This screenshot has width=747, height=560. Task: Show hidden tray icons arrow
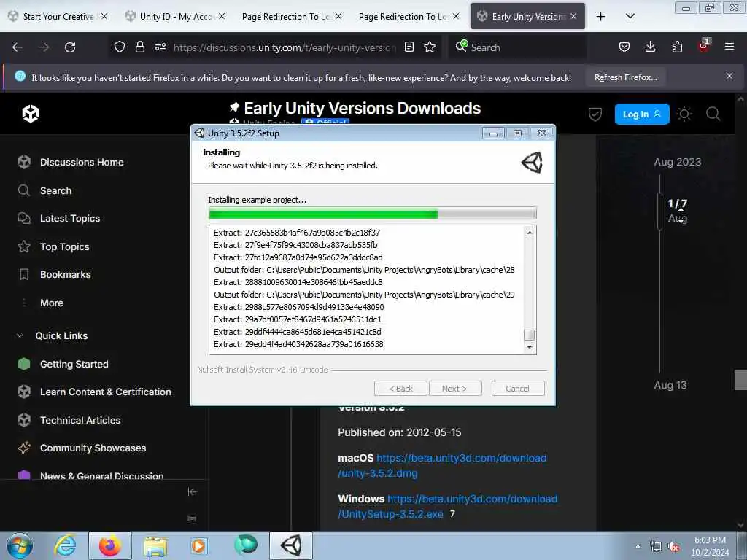coord(638,547)
